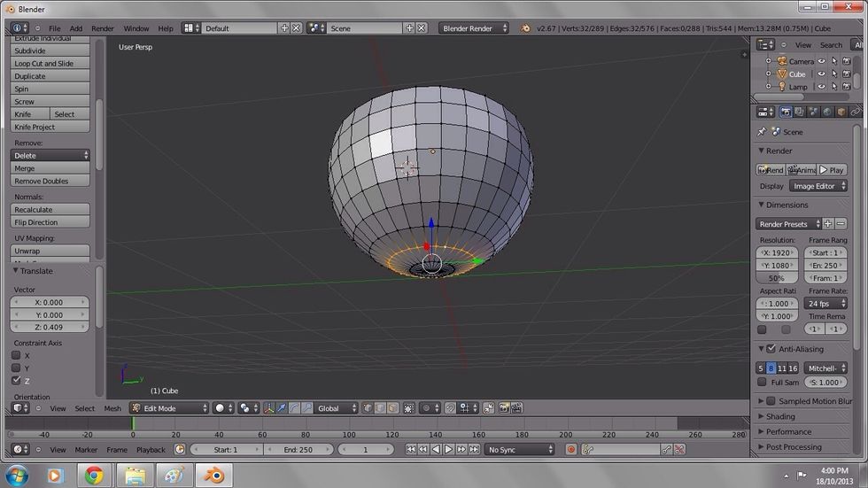Open the 24 fps frame rate dropdown
This screenshot has width=868, height=488.
click(825, 303)
